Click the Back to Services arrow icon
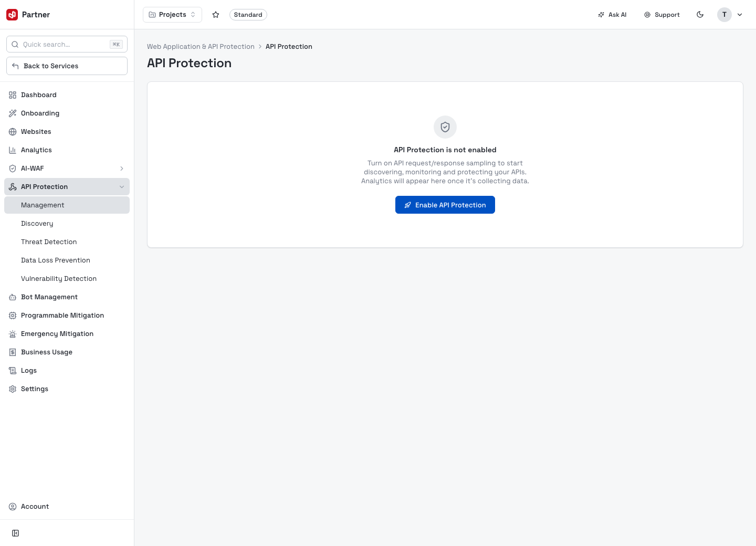Screen dimensions: 756x546 tap(15, 66)
